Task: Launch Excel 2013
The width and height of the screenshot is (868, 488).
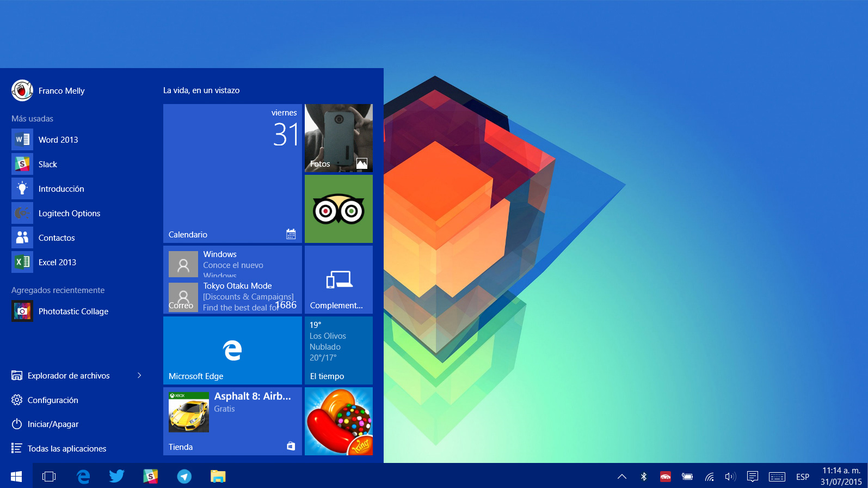Action: [x=76, y=262]
